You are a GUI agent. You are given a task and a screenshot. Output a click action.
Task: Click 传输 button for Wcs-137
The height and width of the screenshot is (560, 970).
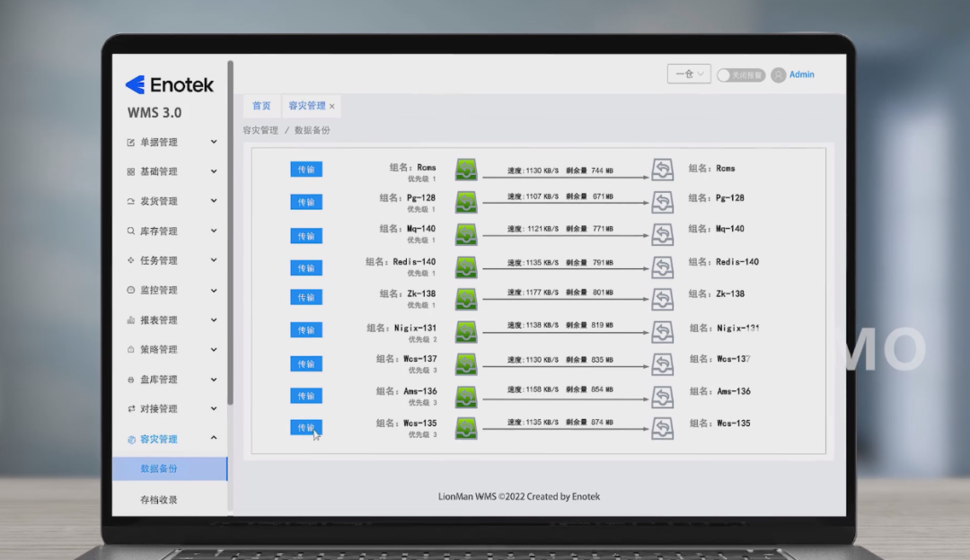306,364
